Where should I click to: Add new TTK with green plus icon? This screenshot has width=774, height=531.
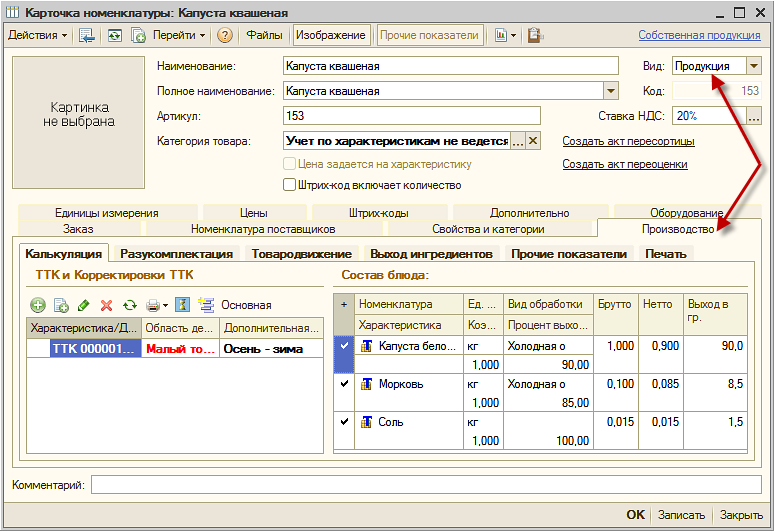click(38, 305)
